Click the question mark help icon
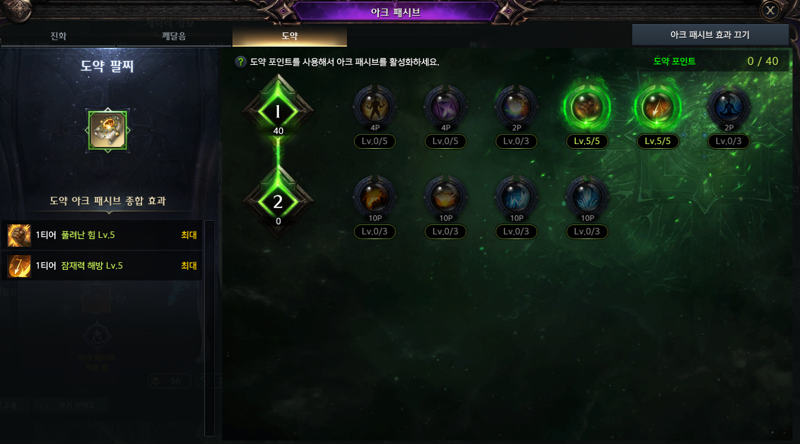 click(240, 62)
